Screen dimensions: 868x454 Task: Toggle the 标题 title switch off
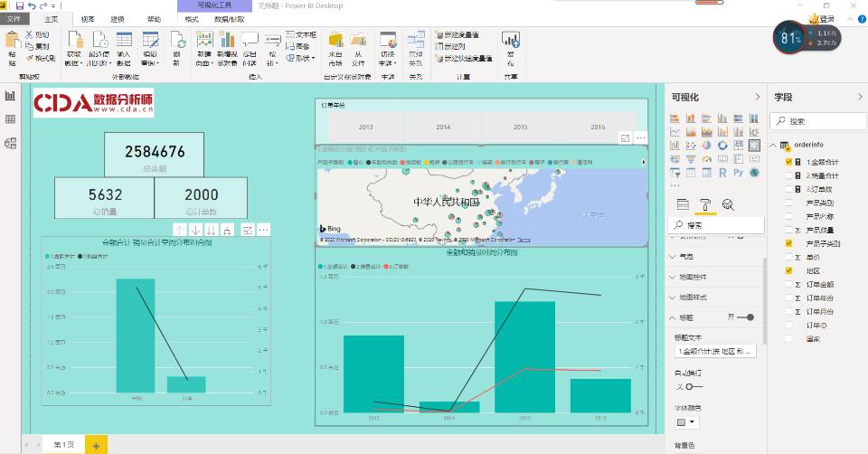point(746,317)
